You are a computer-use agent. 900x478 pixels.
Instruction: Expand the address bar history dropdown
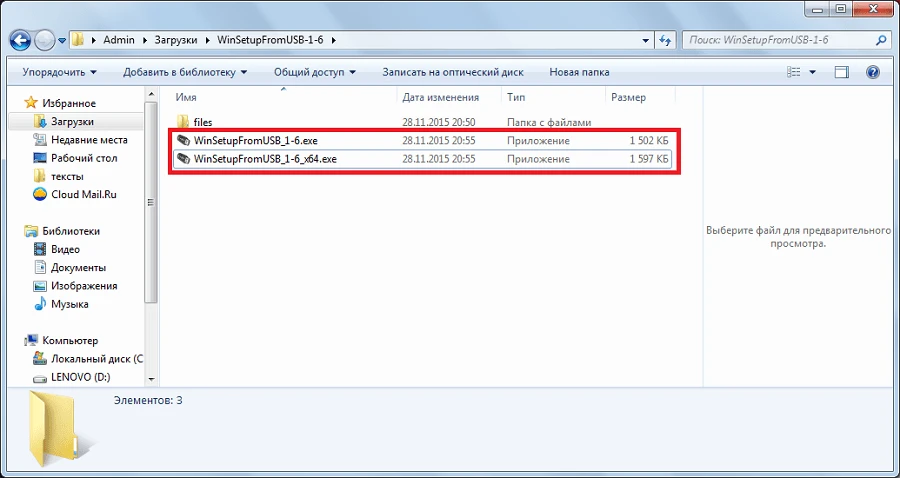646,40
